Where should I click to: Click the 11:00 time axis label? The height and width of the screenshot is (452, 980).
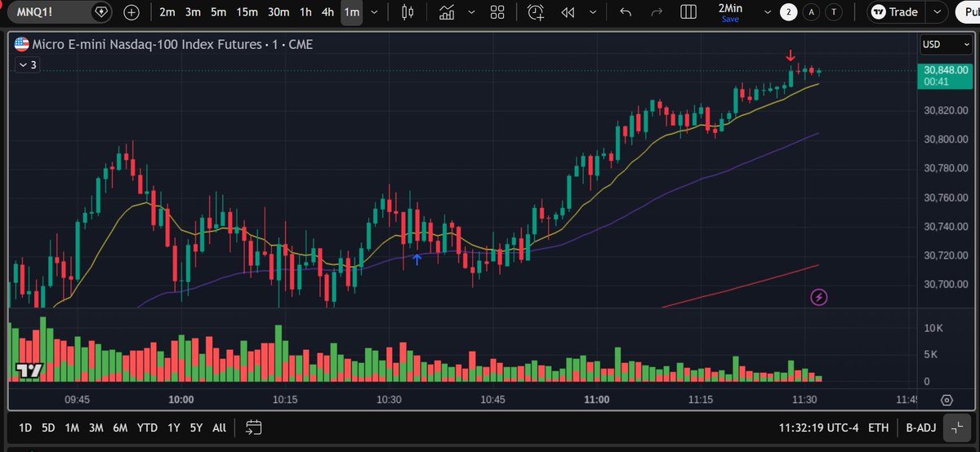click(597, 400)
